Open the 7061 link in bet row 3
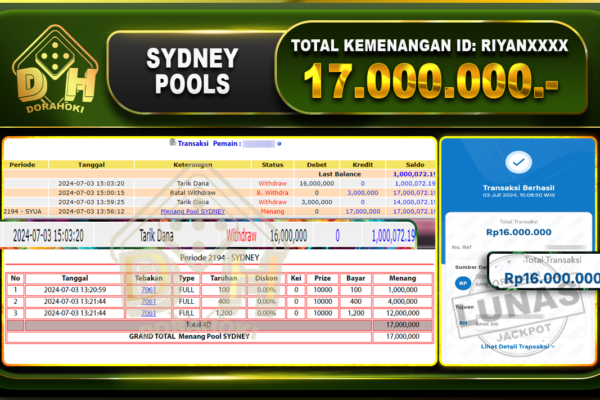600x400 pixels. [x=148, y=313]
